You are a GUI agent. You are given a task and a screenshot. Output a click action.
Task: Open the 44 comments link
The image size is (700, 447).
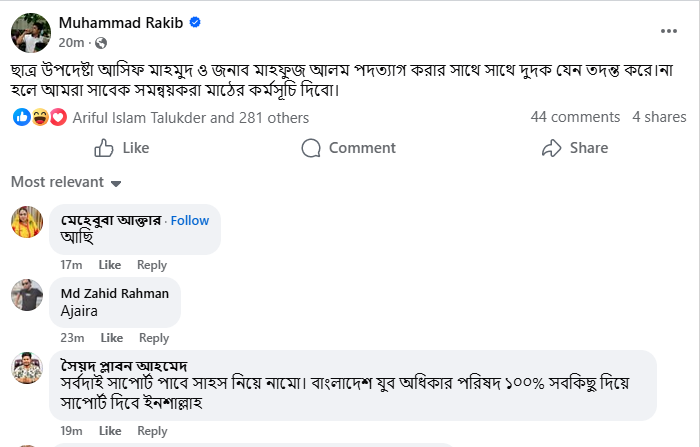(575, 117)
